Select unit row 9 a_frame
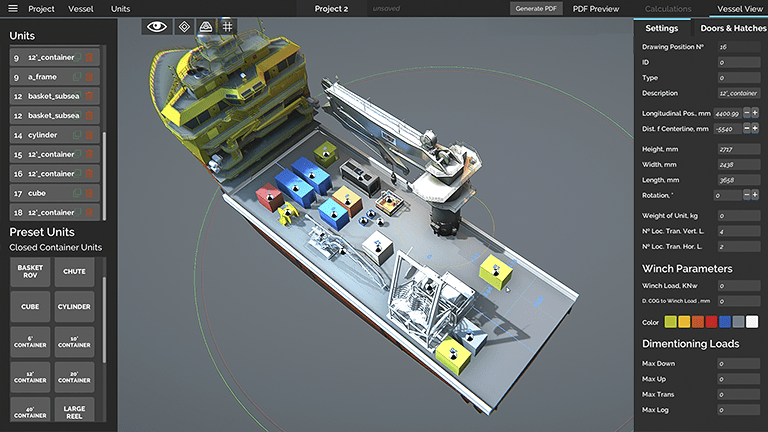The image size is (768, 432). point(54,77)
